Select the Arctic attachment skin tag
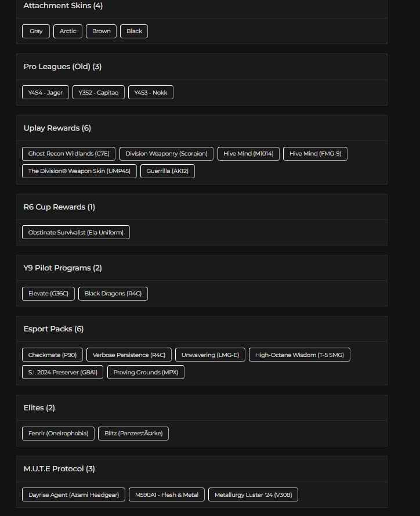Image resolution: width=420 pixels, height=516 pixels. tap(68, 31)
